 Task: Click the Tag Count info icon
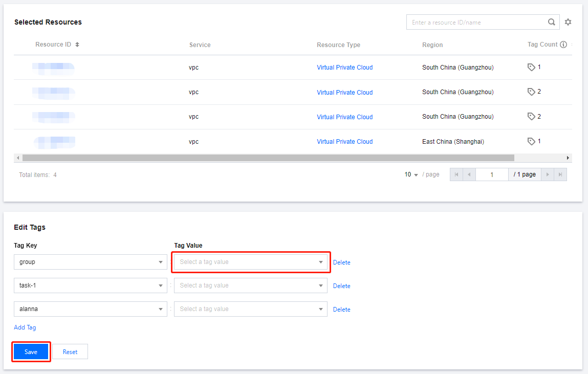563,45
